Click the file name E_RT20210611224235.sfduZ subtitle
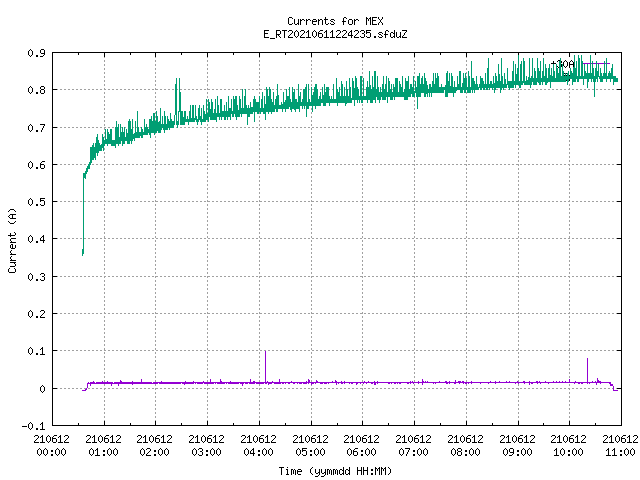This screenshot has width=640, height=480. coord(335,34)
